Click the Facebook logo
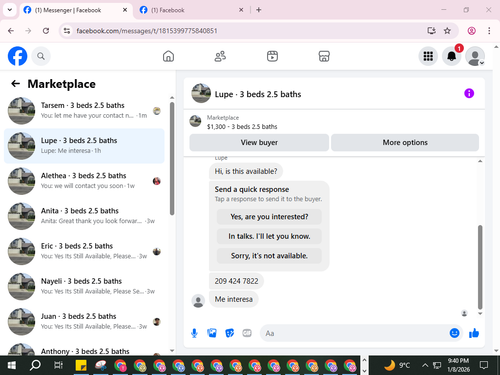The image size is (500, 375). pyautogui.click(x=17, y=56)
